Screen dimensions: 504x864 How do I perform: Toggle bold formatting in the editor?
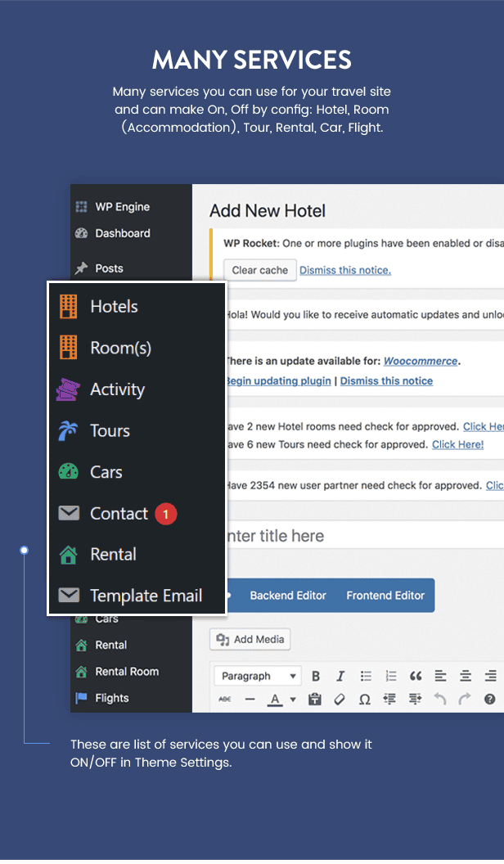(316, 676)
